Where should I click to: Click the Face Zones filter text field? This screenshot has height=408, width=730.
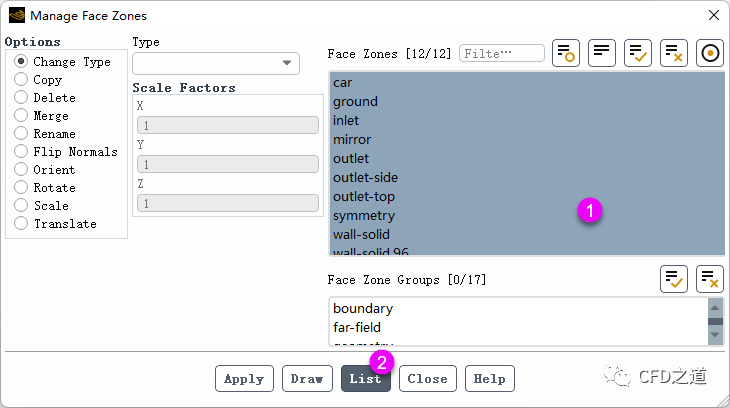pos(501,53)
